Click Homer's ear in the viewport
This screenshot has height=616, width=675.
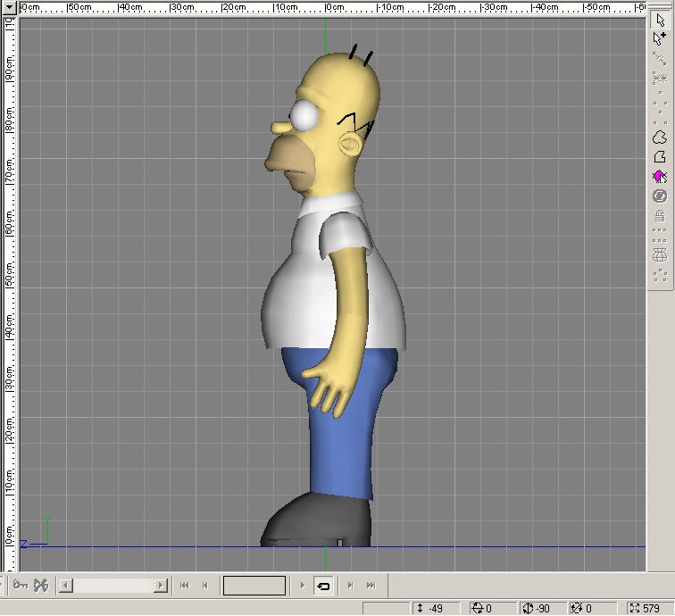point(350,144)
